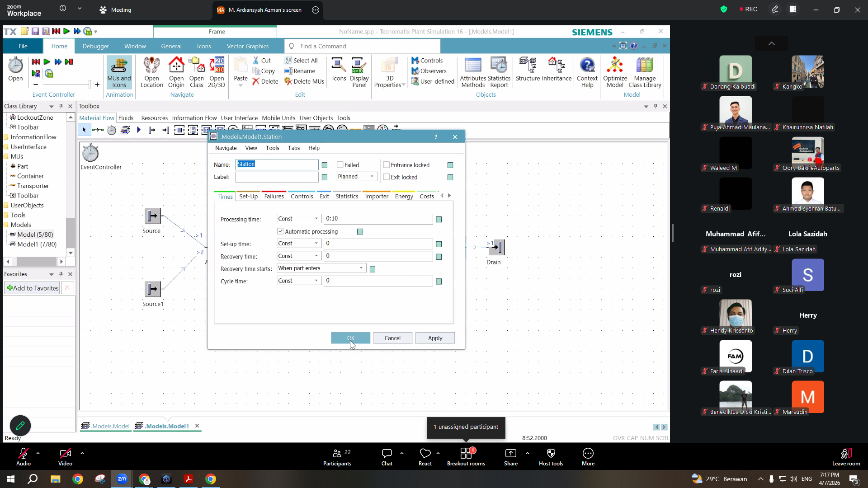
Task: Start the simulation with the green play icon
Action: 47,62
